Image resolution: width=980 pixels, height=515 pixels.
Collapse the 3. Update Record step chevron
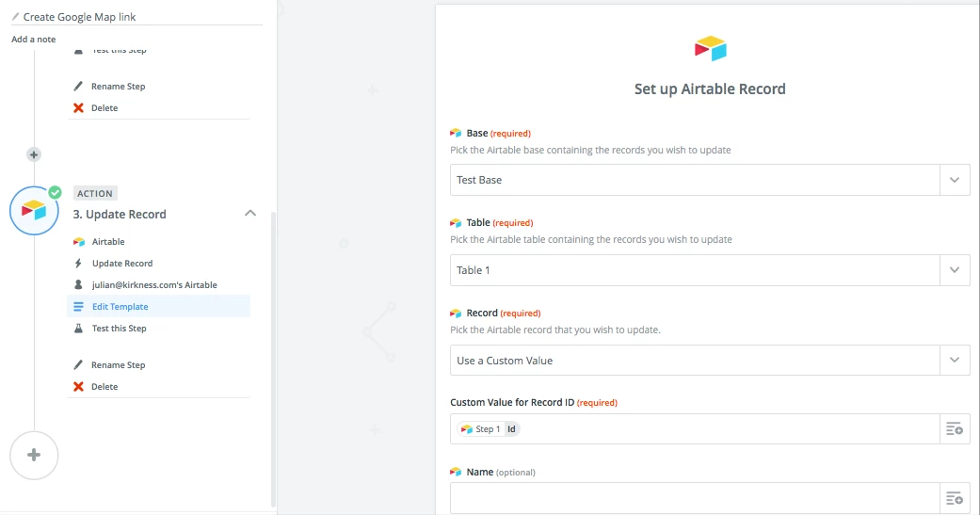(x=250, y=213)
